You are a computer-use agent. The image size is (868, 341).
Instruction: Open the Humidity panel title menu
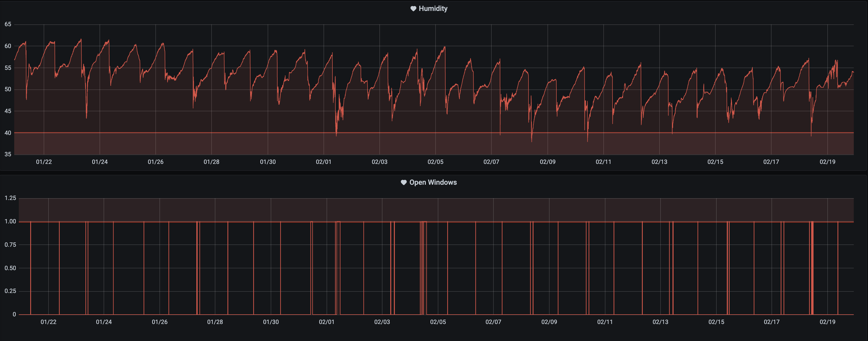[x=433, y=9]
